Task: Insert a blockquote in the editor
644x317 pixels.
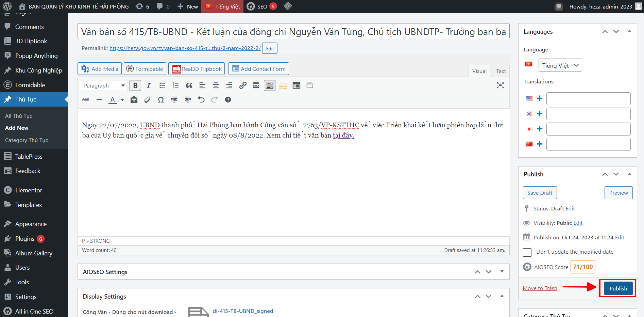Action: (189, 85)
